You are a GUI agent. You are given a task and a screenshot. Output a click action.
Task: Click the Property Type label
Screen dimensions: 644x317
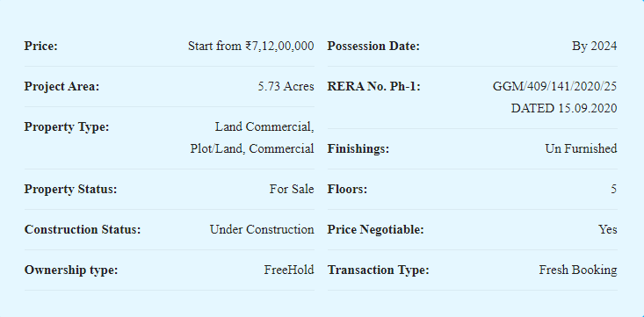click(67, 126)
